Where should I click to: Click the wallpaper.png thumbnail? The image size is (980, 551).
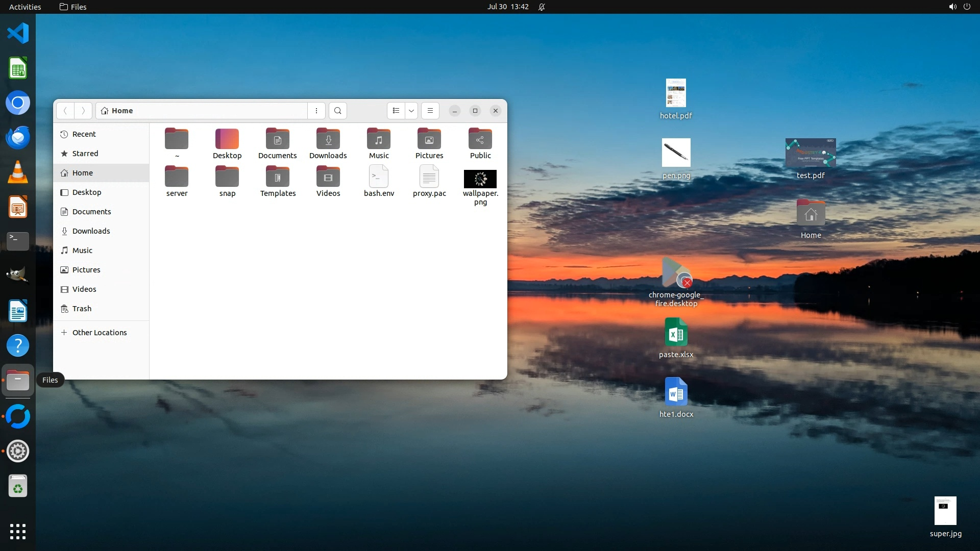click(480, 179)
